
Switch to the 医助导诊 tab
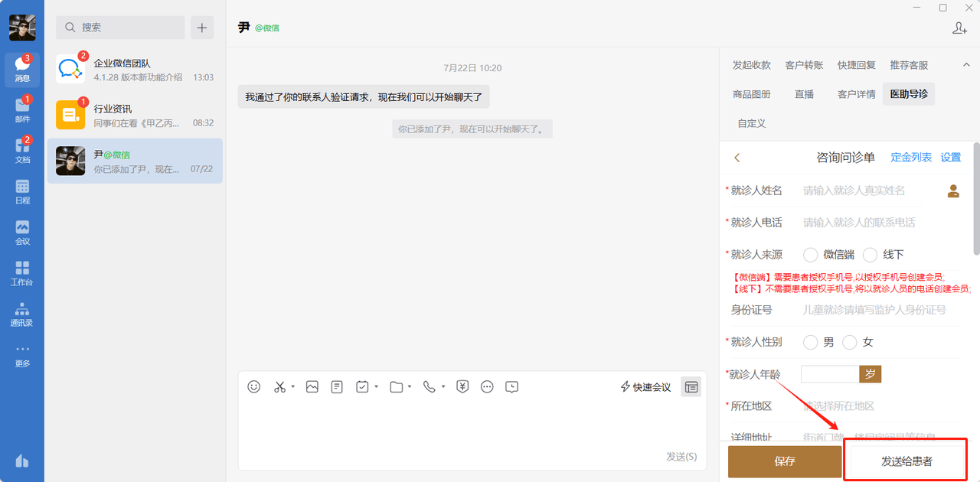pyautogui.click(x=909, y=94)
